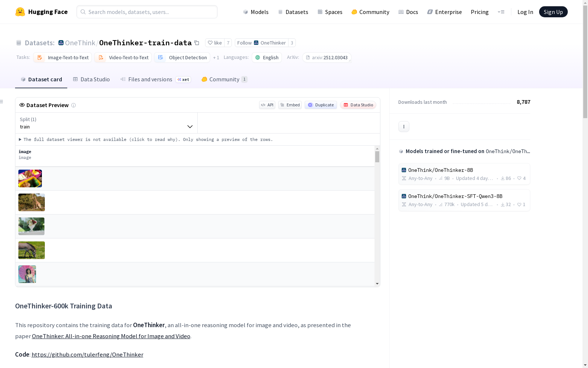Click the flower vase image thumbnail
The width and height of the screenshot is (588, 368).
pos(32,226)
